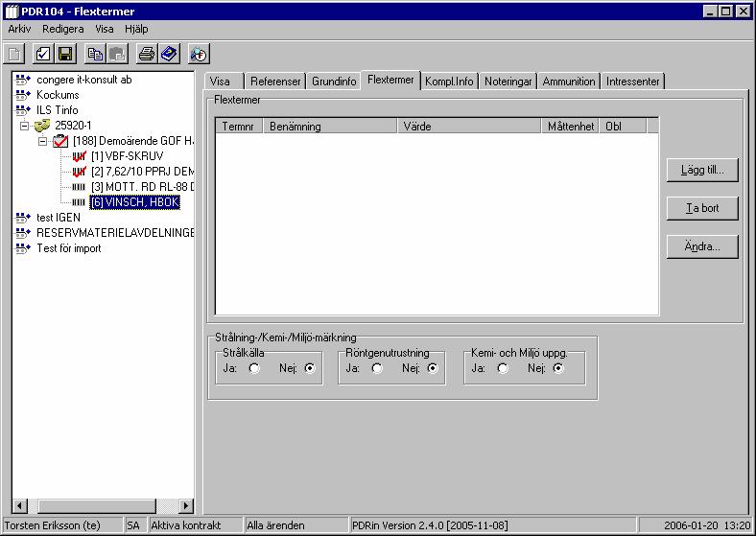Open the Ammunition tab

point(569,82)
